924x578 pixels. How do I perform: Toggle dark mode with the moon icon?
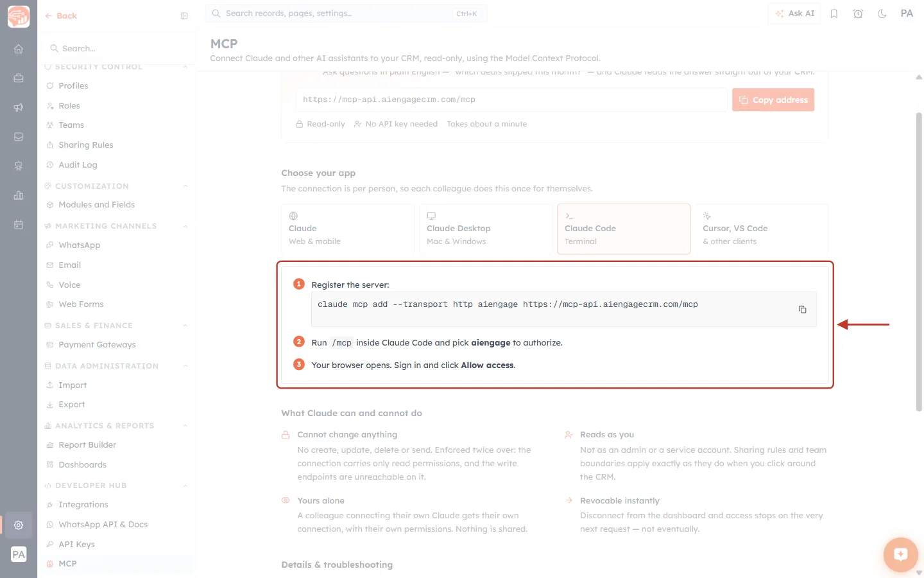click(x=882, y=13)
